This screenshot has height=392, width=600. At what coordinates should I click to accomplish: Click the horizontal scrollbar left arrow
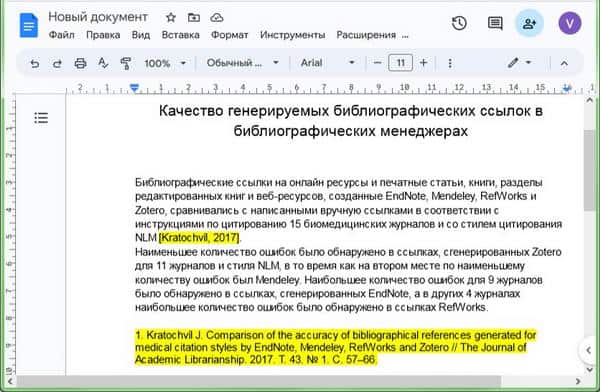10,381
